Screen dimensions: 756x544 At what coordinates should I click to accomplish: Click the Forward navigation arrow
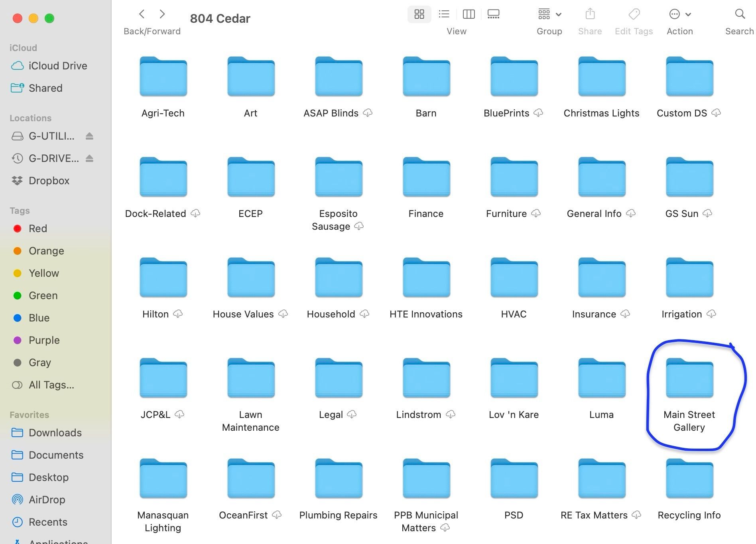[x=162, y=14]
